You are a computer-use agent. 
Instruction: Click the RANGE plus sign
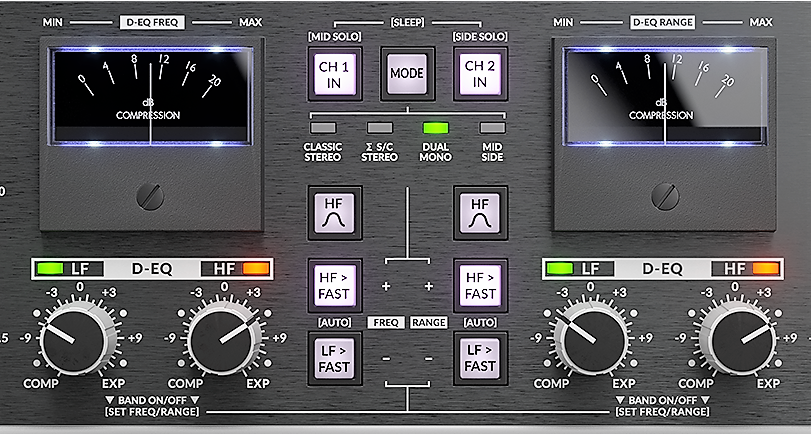pyautogui.click(x=429, y=286)
